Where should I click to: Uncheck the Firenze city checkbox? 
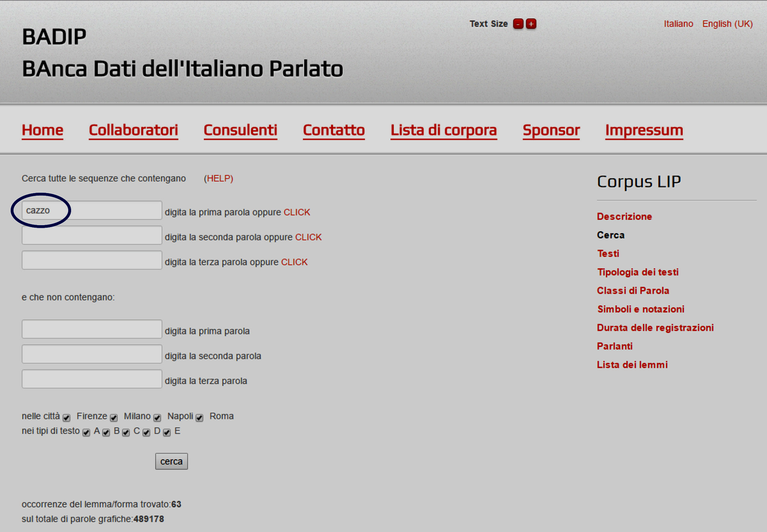pos(67,418)
